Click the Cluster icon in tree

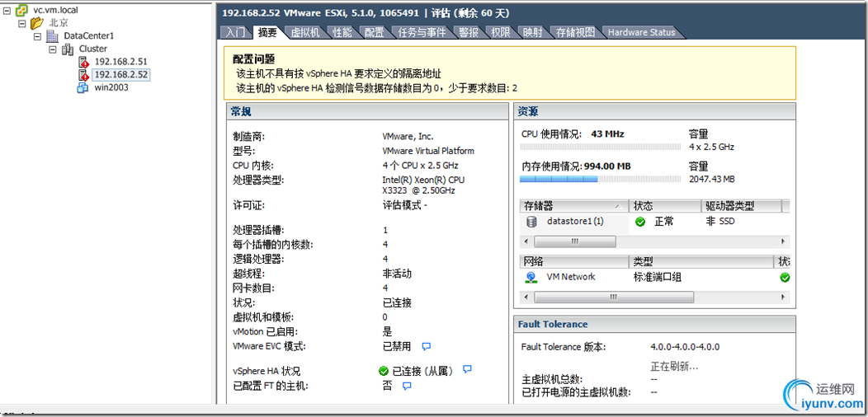click(x=68, y=49)
